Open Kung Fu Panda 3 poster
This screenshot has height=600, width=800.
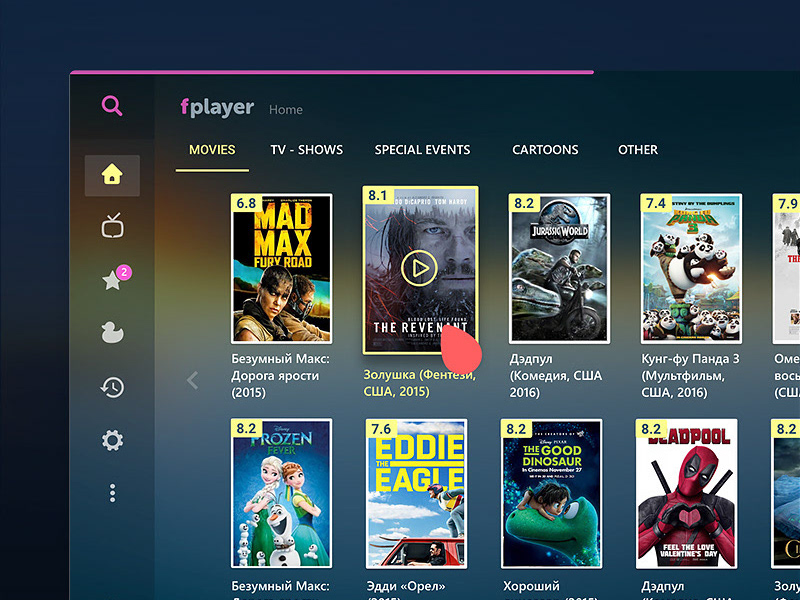coord(691,268)
